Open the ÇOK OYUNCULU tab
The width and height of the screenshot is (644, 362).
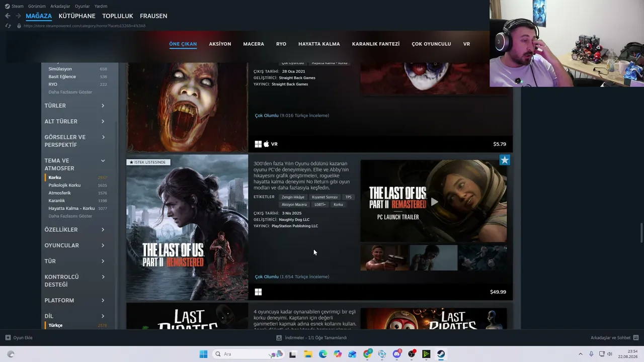pos(431,44)
